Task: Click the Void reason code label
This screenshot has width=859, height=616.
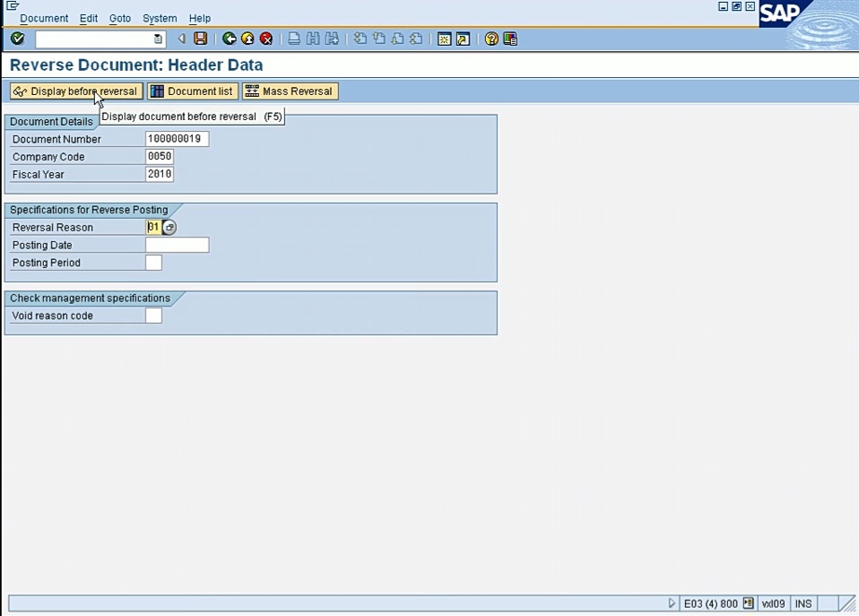Action: 53,316
